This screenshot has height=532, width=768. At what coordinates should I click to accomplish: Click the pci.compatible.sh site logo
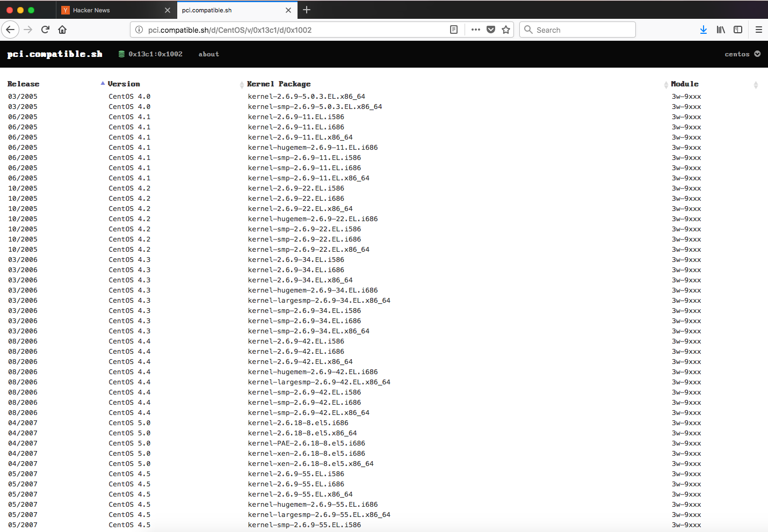(55, 54)
